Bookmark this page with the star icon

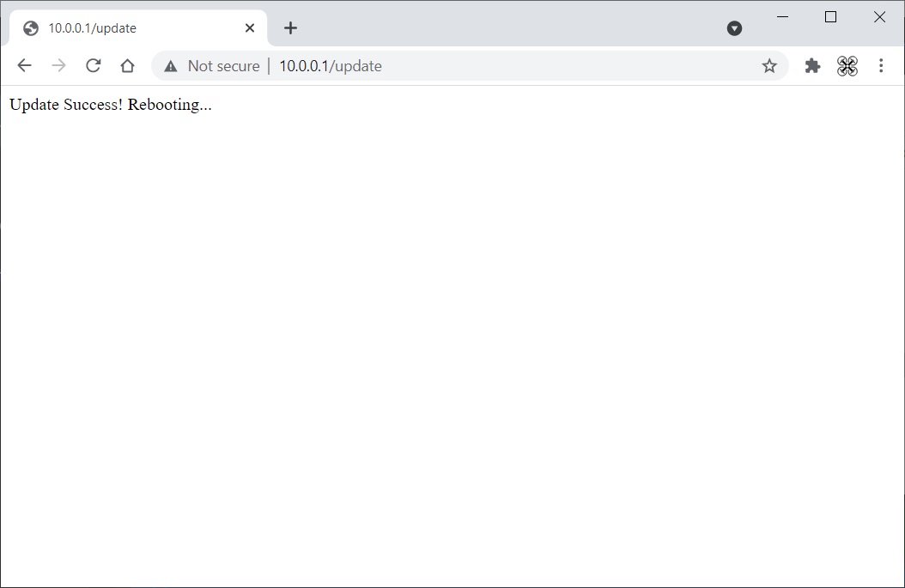[x=768, y=66]
